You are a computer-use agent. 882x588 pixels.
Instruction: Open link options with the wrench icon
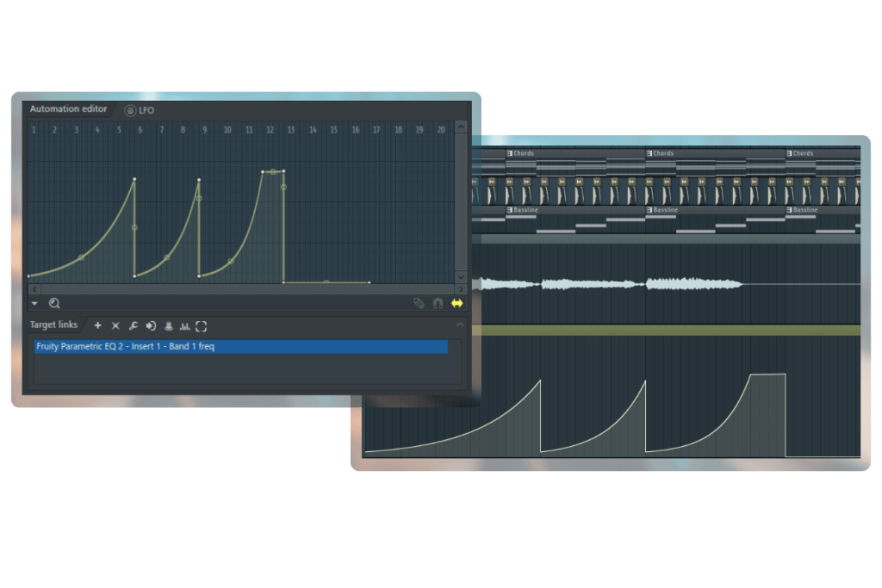(x=134, y=325)
